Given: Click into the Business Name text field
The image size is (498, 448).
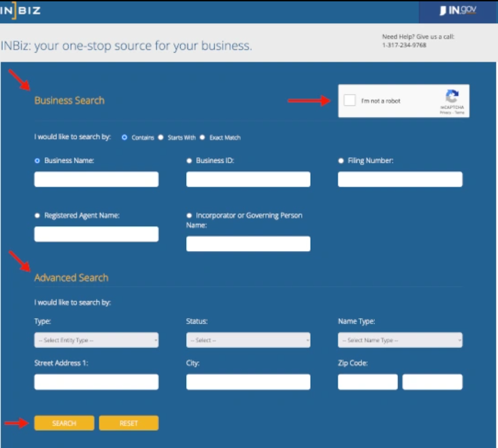Looking at the screenshot, I should pos(96,179).
